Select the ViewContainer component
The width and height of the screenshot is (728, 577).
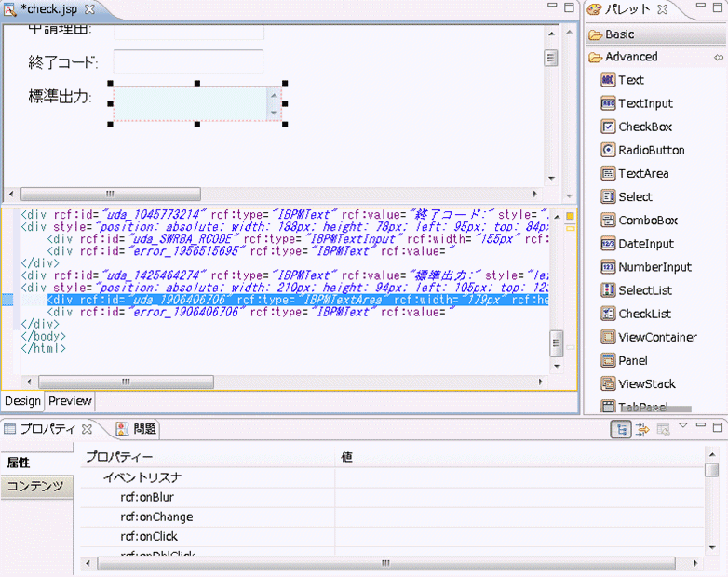coord(656,337)
